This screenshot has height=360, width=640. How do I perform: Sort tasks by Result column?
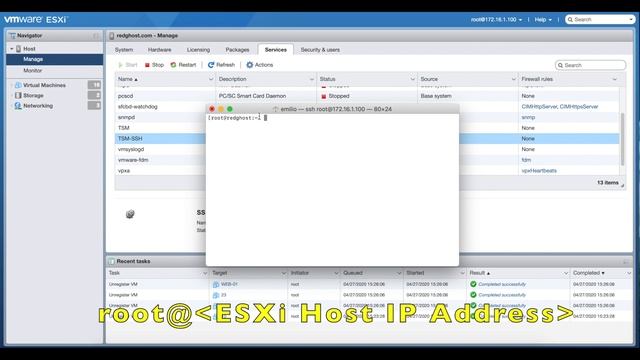coord(480,273)
